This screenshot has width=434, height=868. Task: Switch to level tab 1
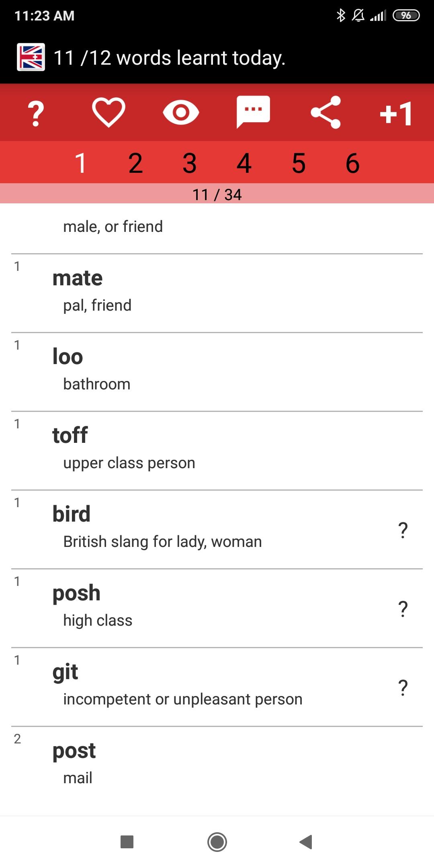pyautogui.click(x=81, y=163)
